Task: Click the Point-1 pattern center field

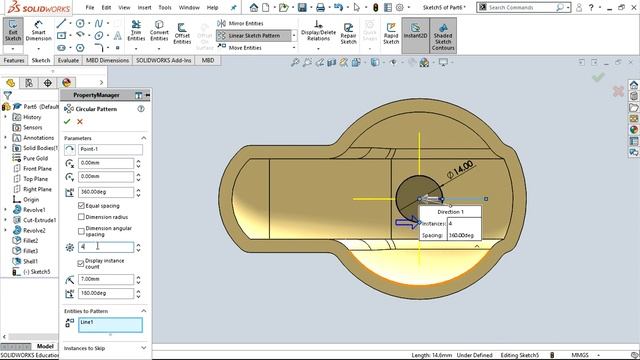Action: point(110,149)
